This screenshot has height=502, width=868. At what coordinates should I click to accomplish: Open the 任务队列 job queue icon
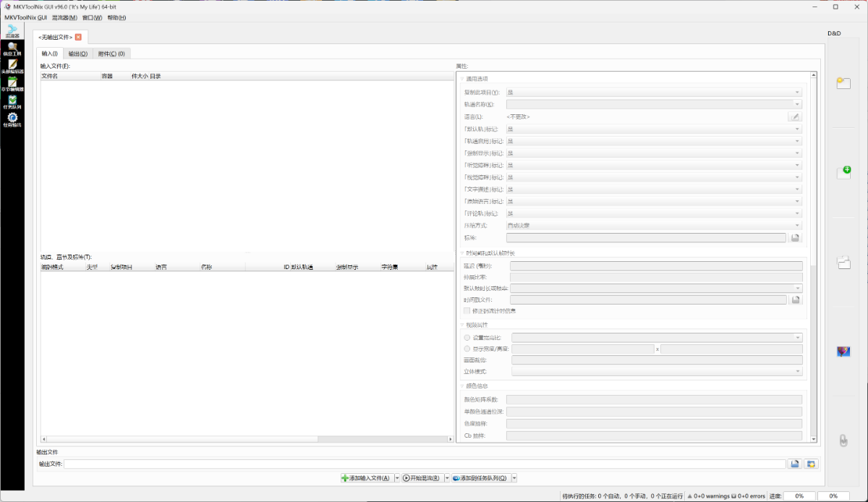tap(12, 102)
